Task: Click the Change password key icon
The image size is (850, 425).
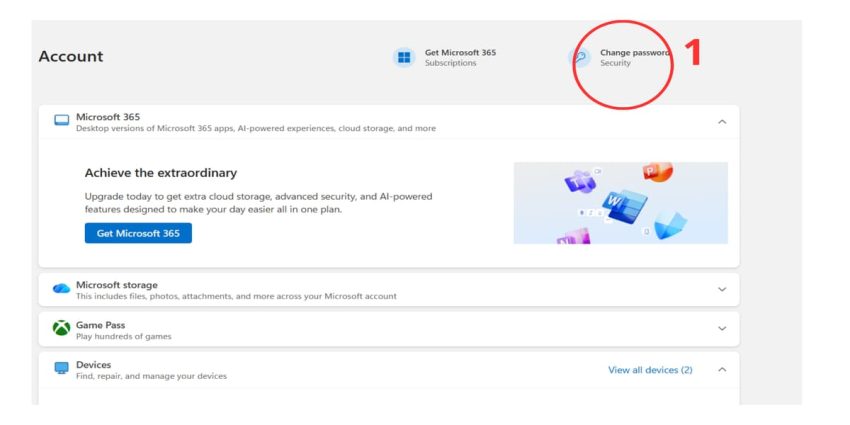Action: pos(580,57)
